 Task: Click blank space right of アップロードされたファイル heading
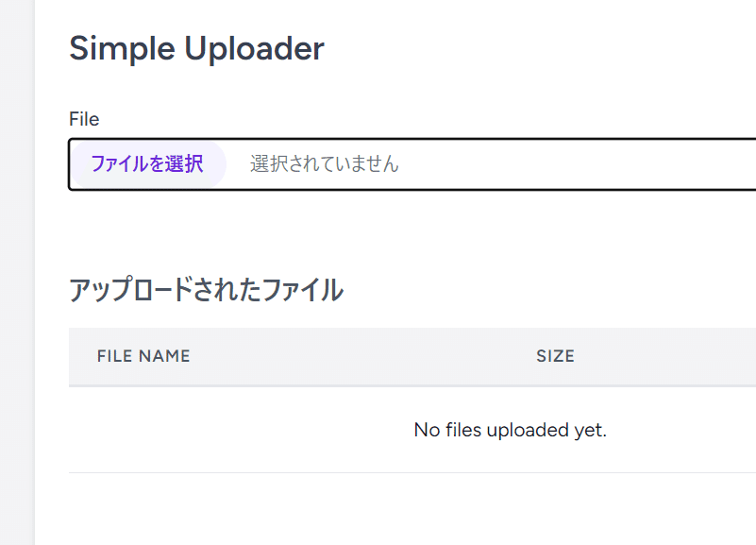point(549,289)
